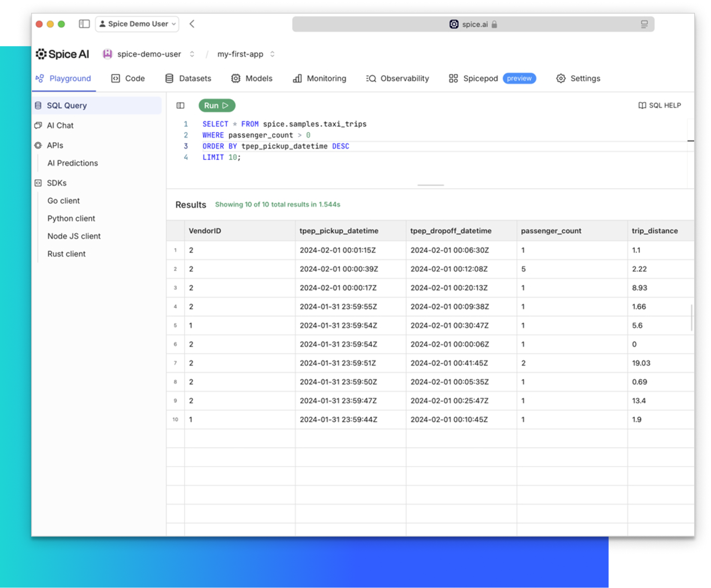The image size is (711, 588).
Task: Click the SDKs code icon in sidebar
Action: coord(38,183)
